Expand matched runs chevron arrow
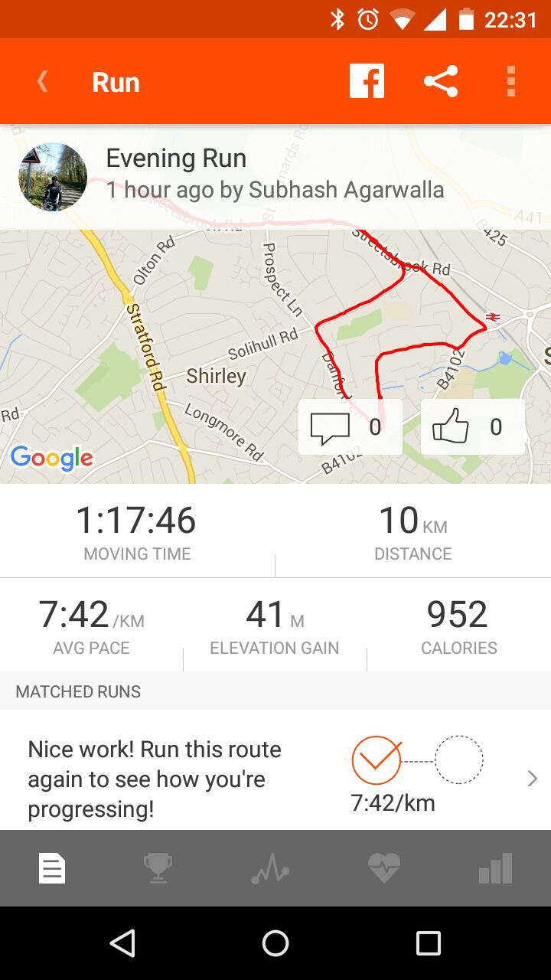551x980 pixels. [533, 779]
